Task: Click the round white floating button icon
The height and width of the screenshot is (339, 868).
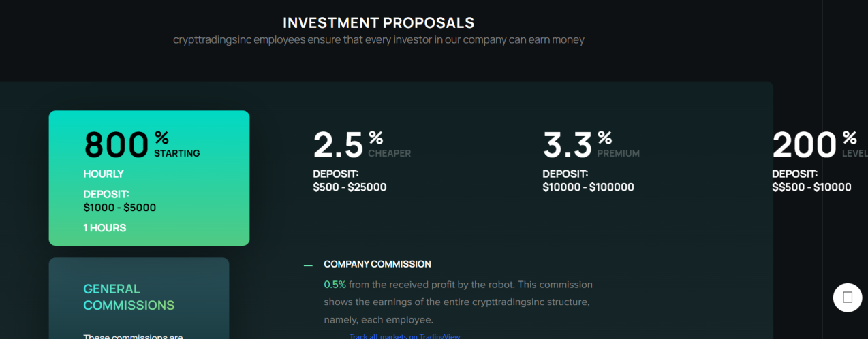Action: (x=848, y=297)
